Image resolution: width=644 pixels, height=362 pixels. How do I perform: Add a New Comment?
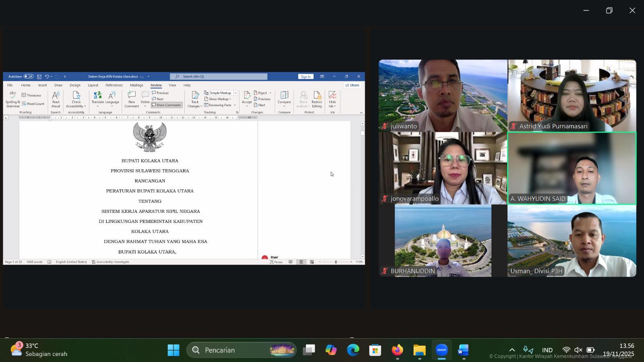coord(132,97)
